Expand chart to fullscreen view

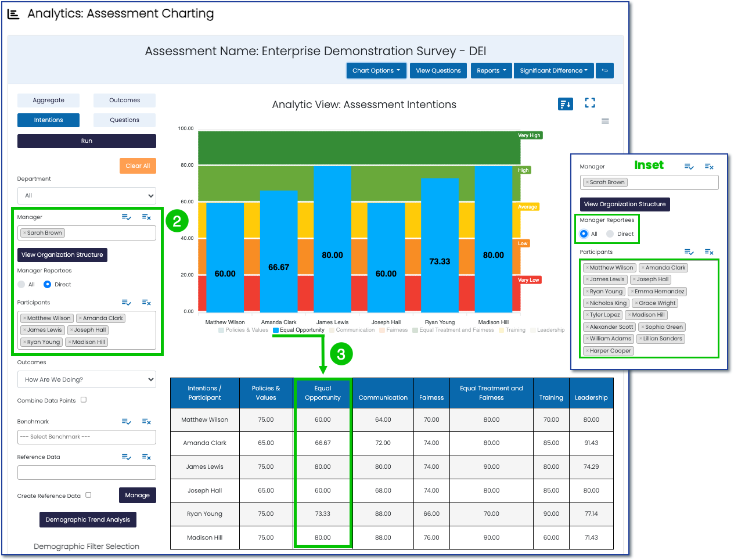click(590, 103)
